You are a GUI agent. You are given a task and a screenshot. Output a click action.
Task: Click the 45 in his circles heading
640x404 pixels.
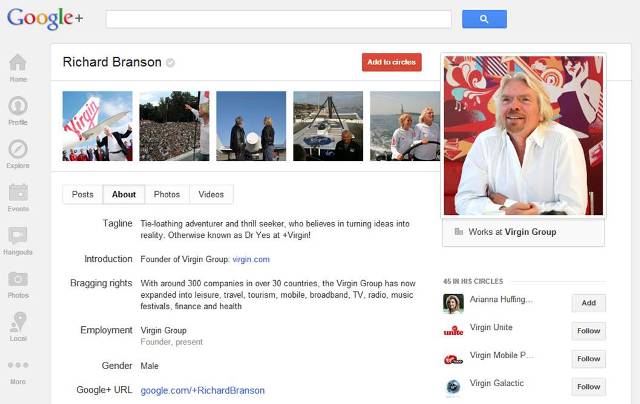pyautogui.click(x=473, y=281)
